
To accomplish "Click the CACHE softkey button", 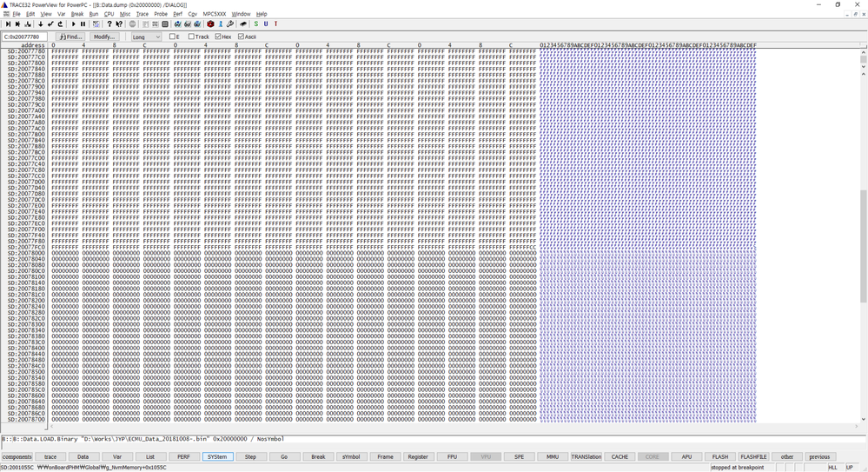I will coord(620,456).
